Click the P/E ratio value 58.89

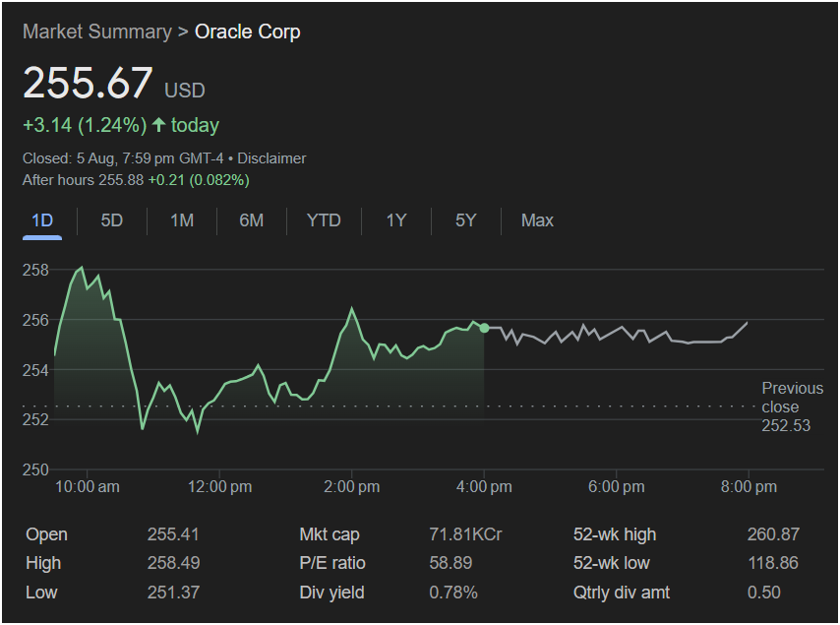450,563
